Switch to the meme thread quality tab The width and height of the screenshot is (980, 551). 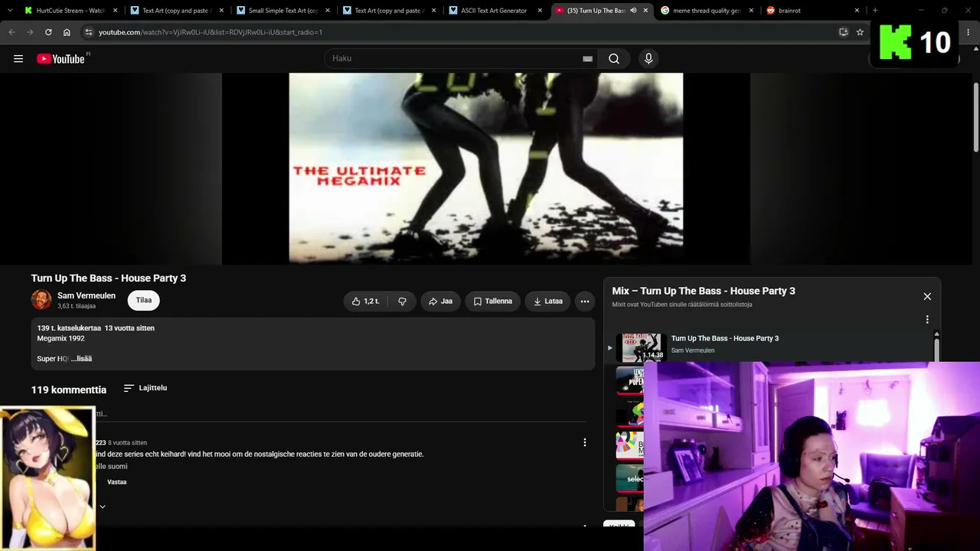[x=708, y=11]
